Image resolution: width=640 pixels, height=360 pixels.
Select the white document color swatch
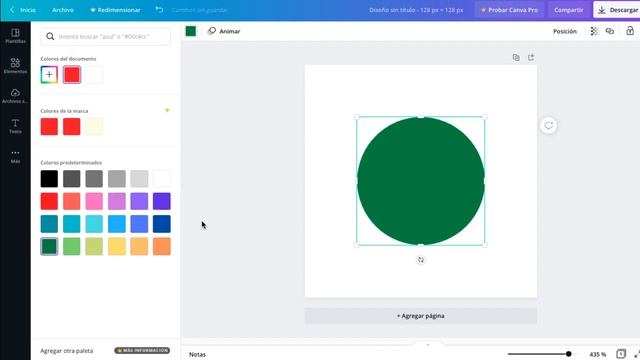(94, 75)
